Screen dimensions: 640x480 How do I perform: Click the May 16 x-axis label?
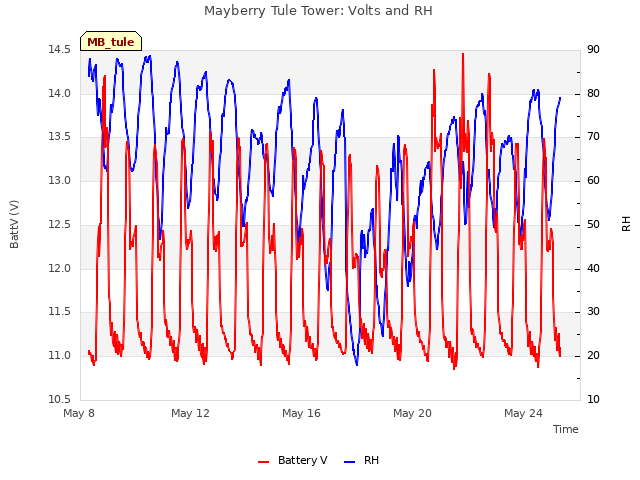point(301,413)
